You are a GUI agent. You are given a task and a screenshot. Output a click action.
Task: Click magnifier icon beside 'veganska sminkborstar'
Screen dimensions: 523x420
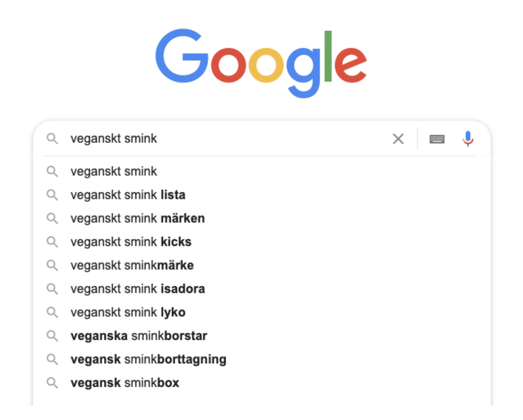52,336
